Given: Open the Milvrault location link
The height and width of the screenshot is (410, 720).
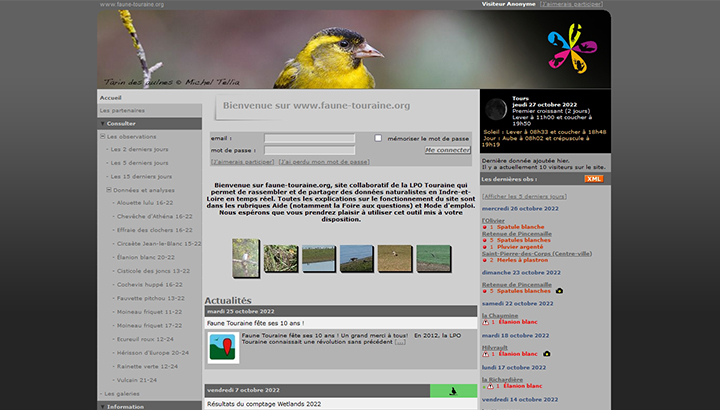Looking at the screenshot, I should 495,348.
